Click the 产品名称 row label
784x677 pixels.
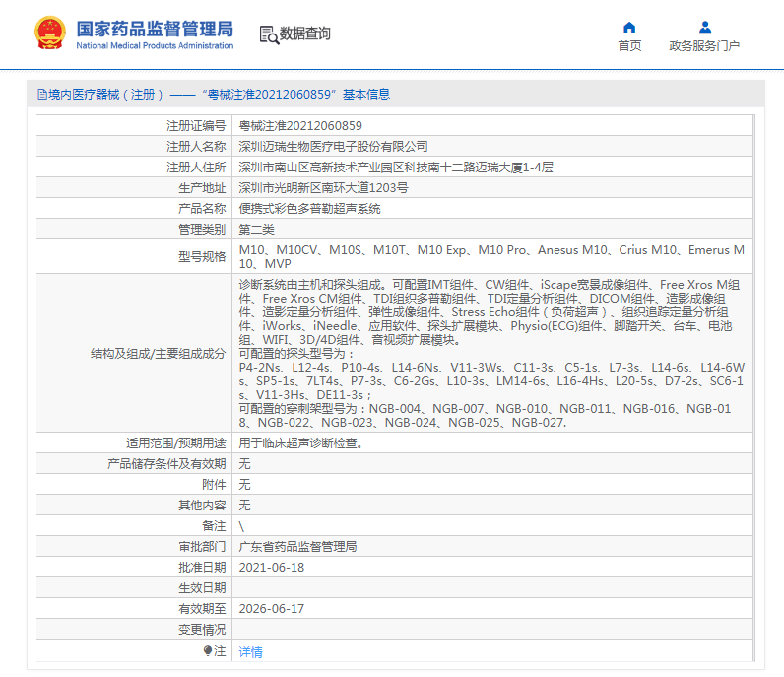(202, 209)
